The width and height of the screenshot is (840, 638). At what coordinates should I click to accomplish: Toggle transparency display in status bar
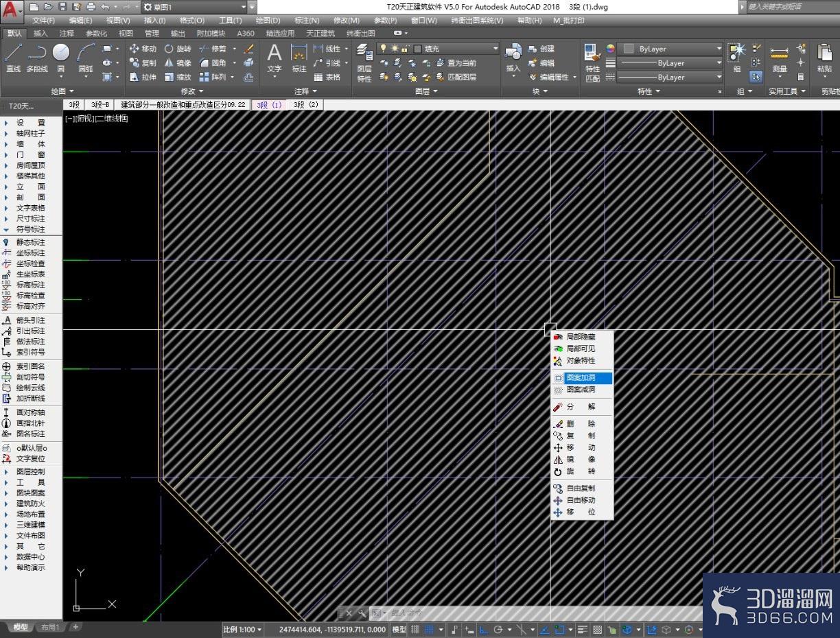pyautogui.click(x=597, y=630)
